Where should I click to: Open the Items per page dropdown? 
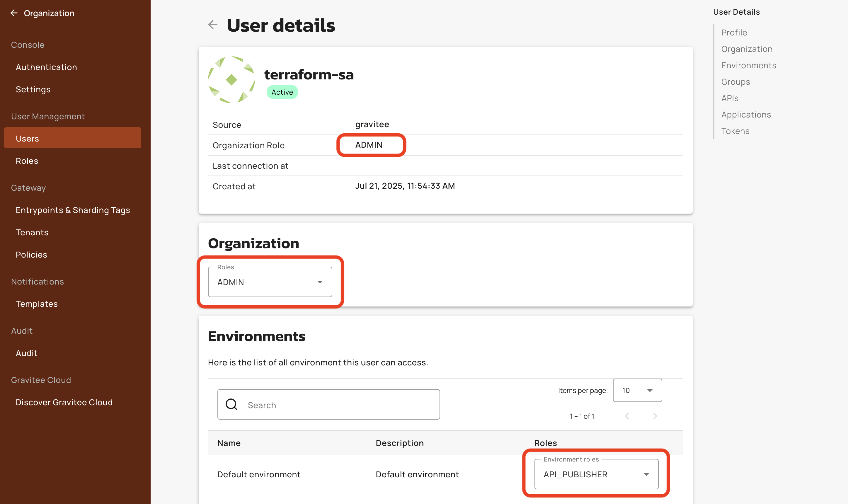coord(637,390)
